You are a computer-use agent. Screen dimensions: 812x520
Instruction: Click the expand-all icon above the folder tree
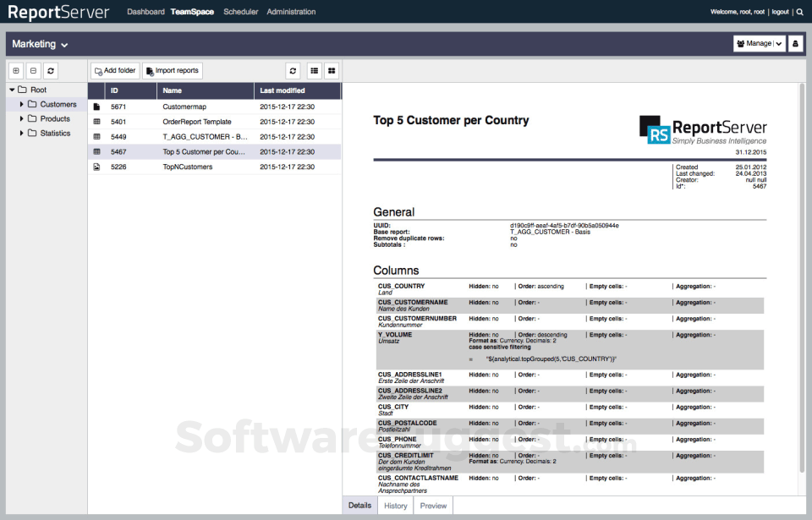point(15,70)
